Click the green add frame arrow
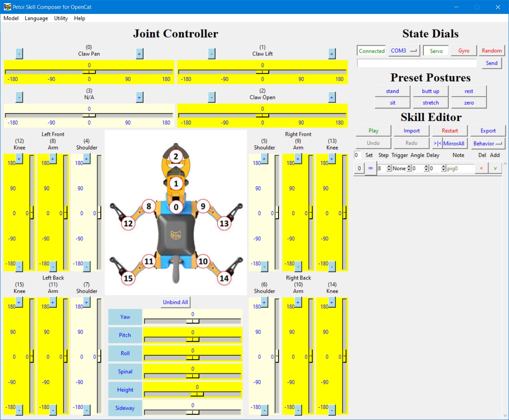Viewport: 509px width, 420px height. [x=495, y=168]
